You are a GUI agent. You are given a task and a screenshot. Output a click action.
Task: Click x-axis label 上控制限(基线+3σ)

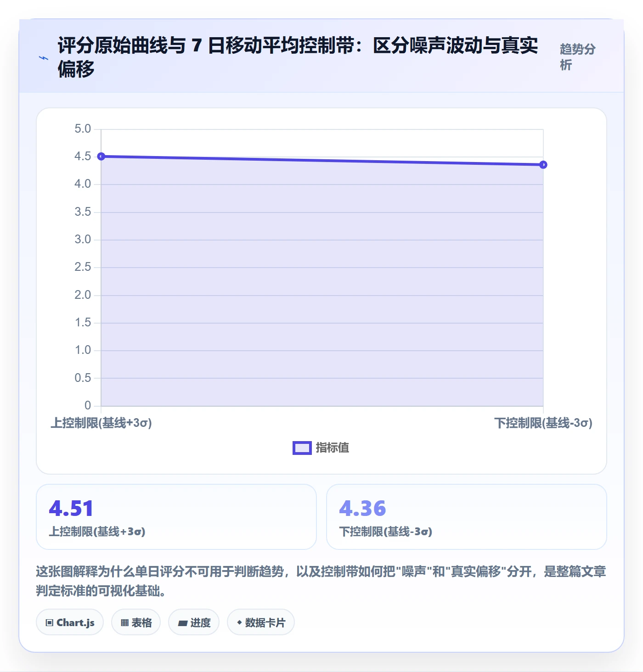[x=101, y=423]
